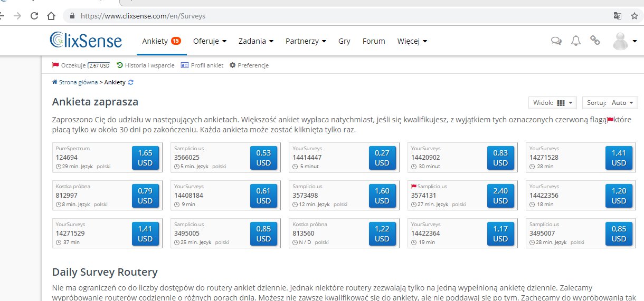The image size is (644, 301).
Task: Open the messages chat icon
Action: click(556, 41)
